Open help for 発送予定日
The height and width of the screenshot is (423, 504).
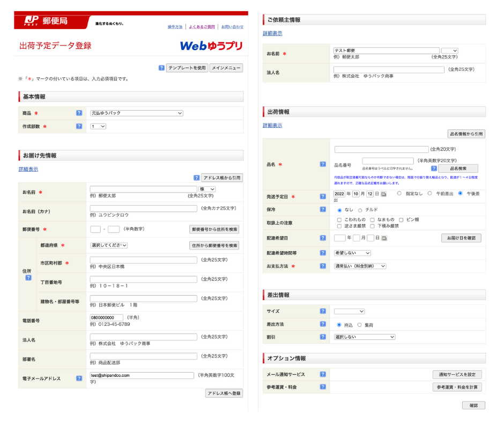point(323,196)
